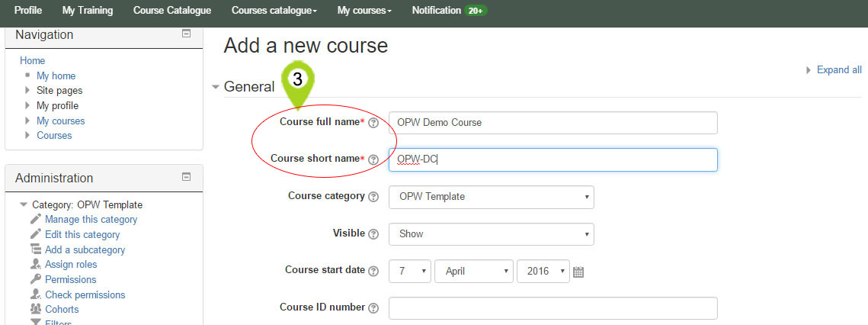Click help icon next to Course category
Viewport: 868px width, 325px height.
pyautogui.click(x=373, y=197)
